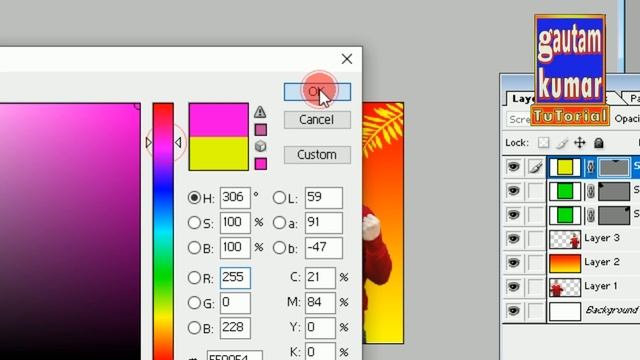
Task: Select the S saturation radio button
Action: pos(194,223)
